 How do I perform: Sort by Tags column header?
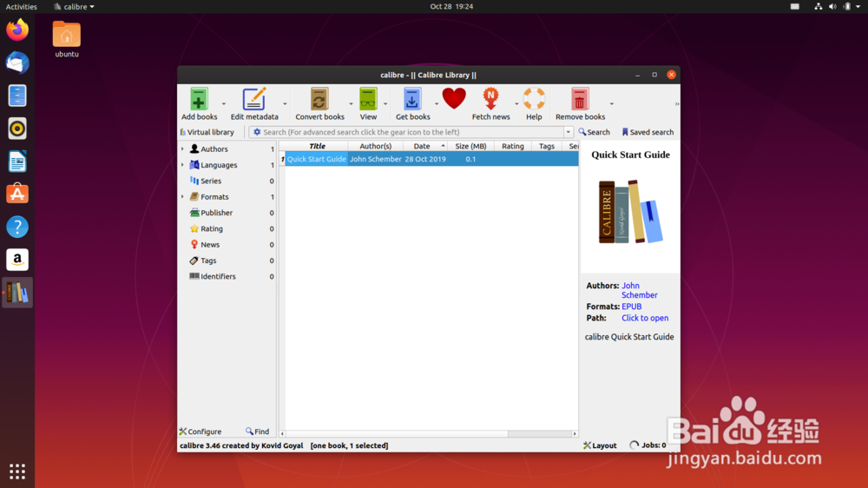[546, 146]
